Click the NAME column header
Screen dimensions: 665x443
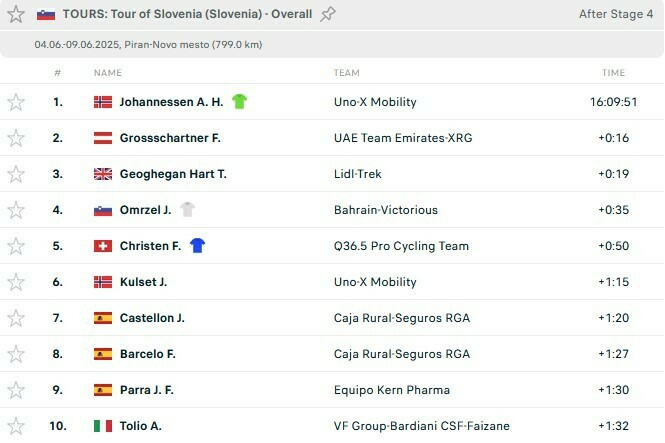108,73
